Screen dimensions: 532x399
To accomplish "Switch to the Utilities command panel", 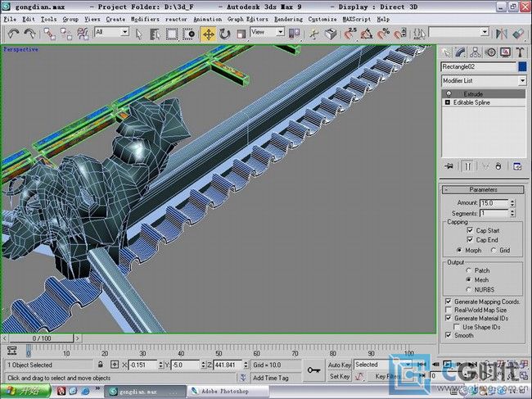I will point(520,52).
